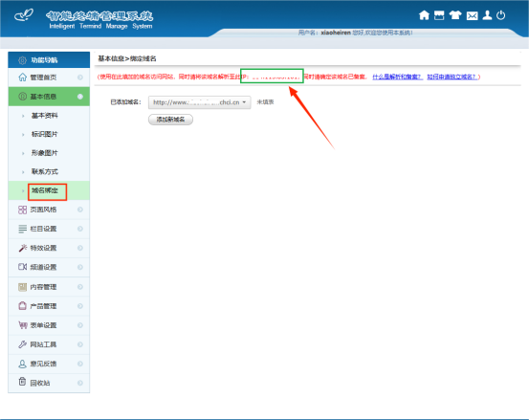
Task: Select 域名绑定 in sidebar submenu
Action: pos(45,190)
